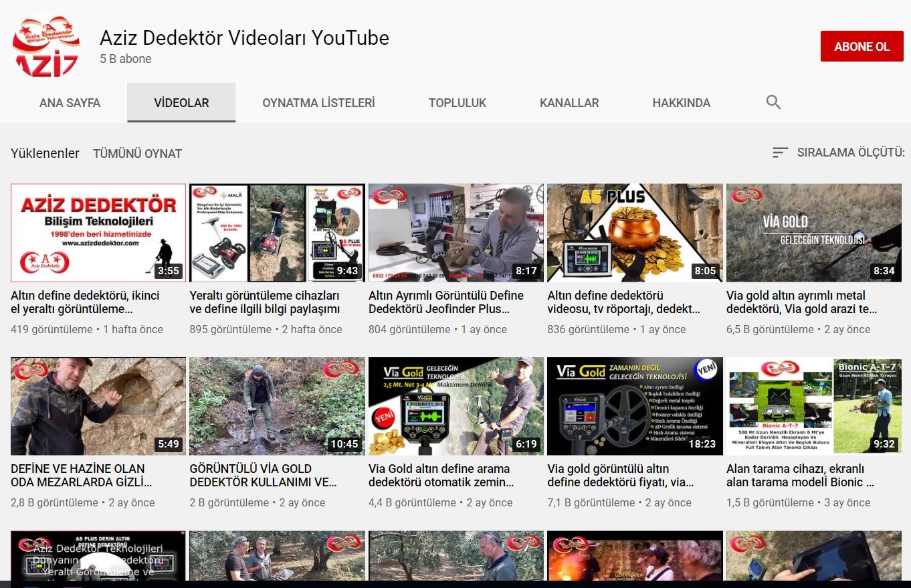Click the Yüklenenler section heading
911x588 pixels.
(45, 153)
